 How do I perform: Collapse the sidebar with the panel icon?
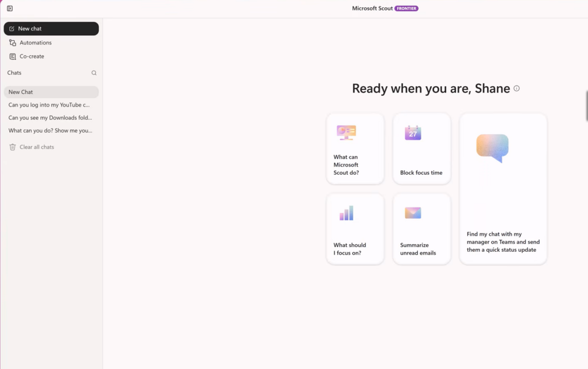coord(10,8)
